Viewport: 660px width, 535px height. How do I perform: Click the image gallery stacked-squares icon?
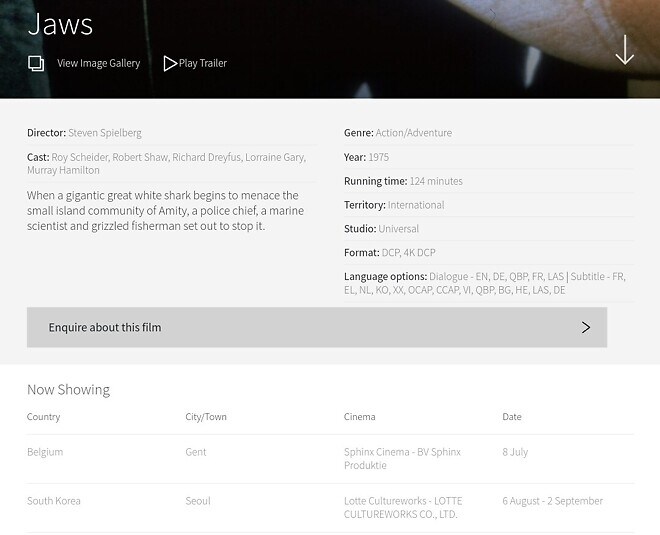pos(36,64)
